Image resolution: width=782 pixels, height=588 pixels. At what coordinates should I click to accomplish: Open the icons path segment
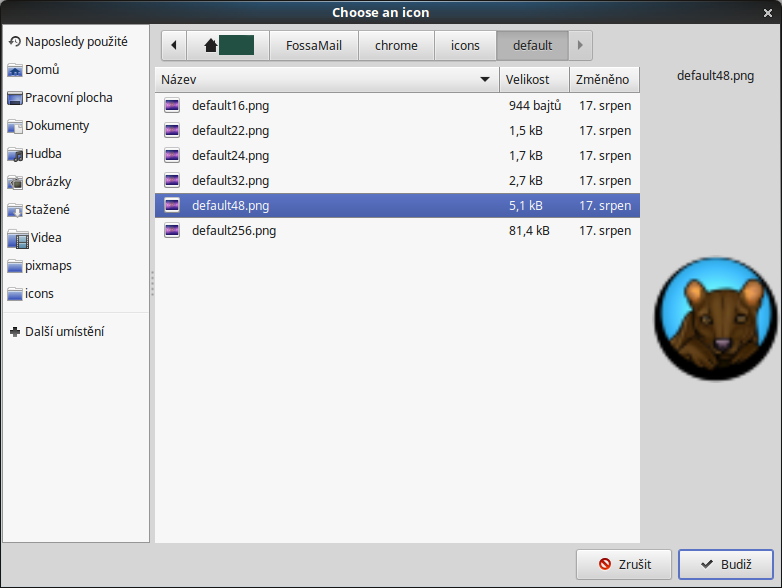tap(465, 45)
